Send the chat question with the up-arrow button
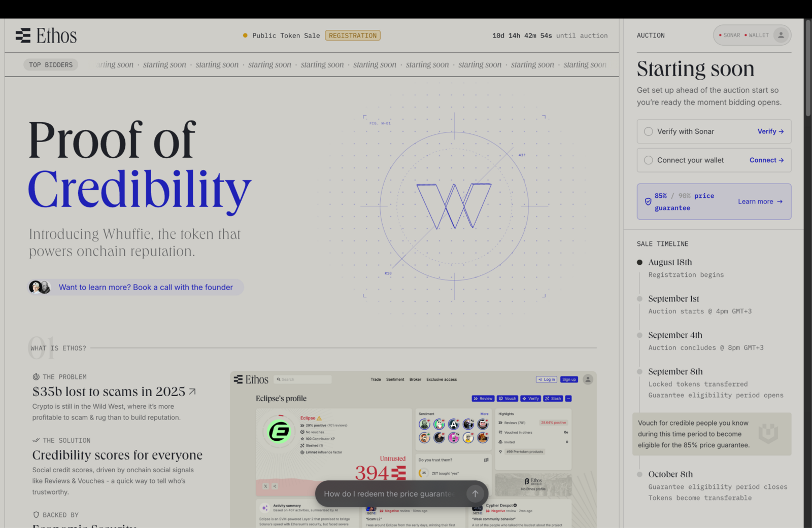The image size is (812, 528). click(x=475, y=494)
